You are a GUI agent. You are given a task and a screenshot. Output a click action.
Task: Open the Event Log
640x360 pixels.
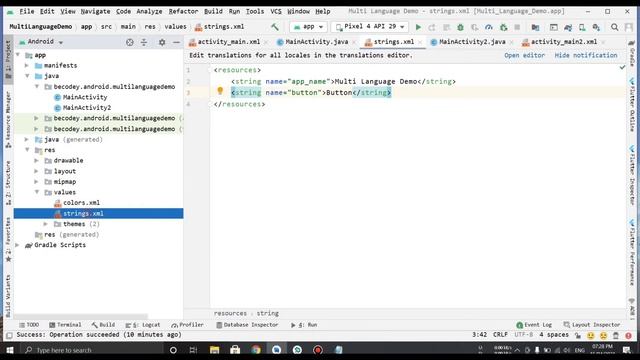(534, 325)
